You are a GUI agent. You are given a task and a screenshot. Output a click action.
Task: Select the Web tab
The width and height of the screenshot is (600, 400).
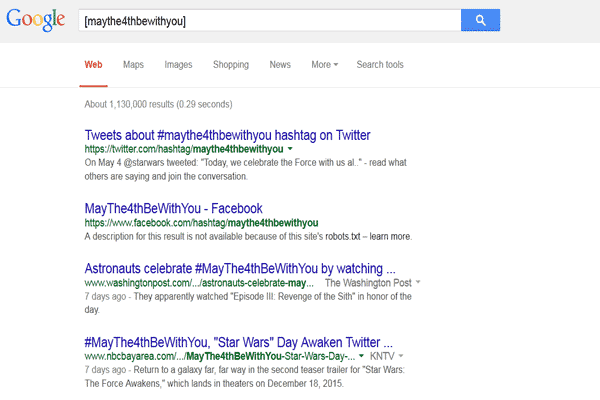93,65
